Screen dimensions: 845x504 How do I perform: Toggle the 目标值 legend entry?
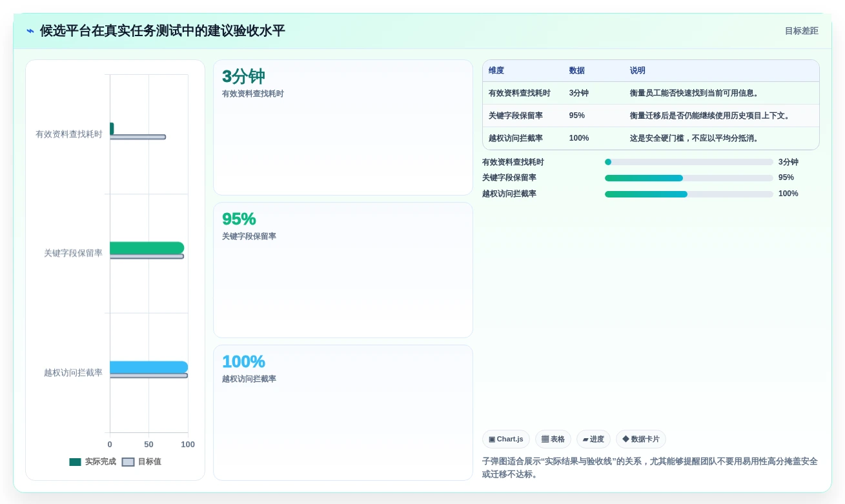click(x=141, y=462)
